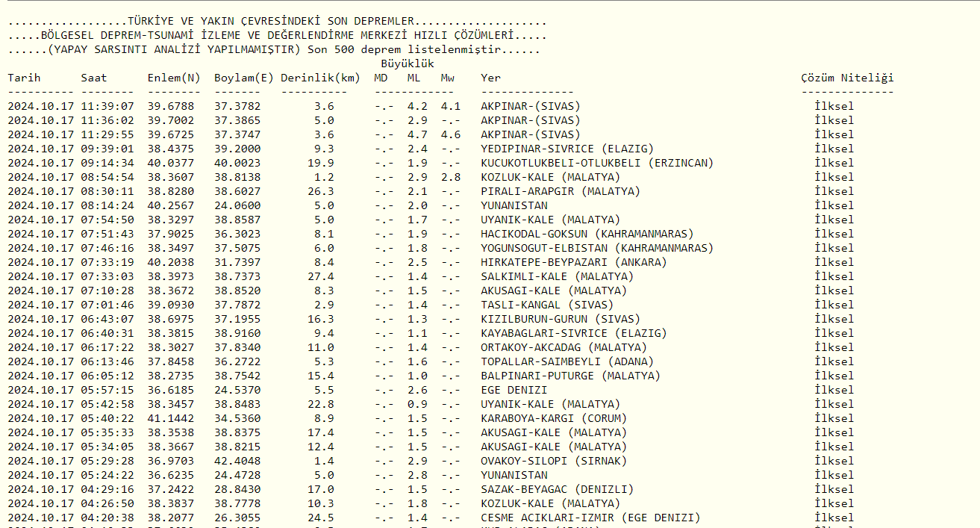Click the 'Çözüm Niteliği' column header
Viewport: 980px width, 528px height.
pyautogui.click(x=846, y=78)
